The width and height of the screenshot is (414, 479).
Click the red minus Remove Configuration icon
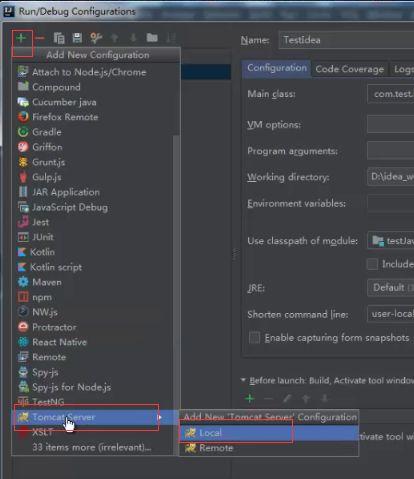point(39,38)
